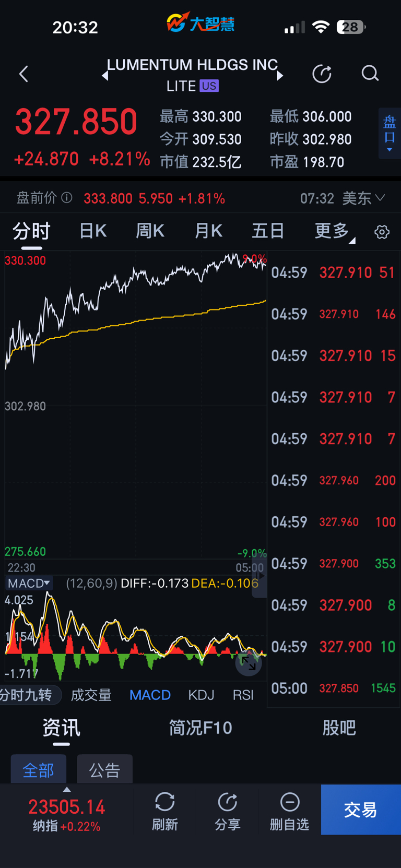
Task: Expand the 盘口 order book panel
Action: coord(390,134)
